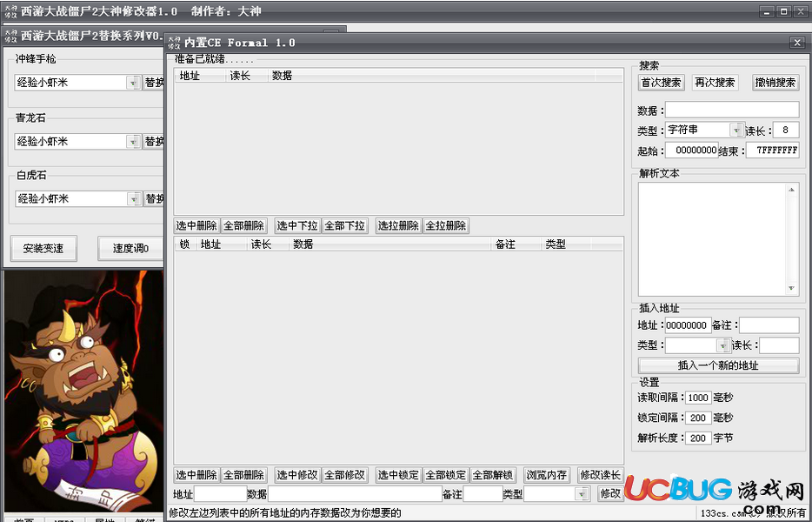This screenshot has width=812, height=522.
Task: Click the 全部锁定 button
Action: [446, 475]
